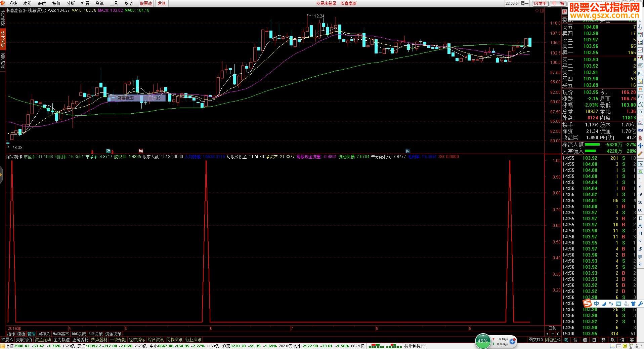The height and width of the screenshot is (349, 644).
Task: Open the quote table grid icon
Action: coord(640,42)
